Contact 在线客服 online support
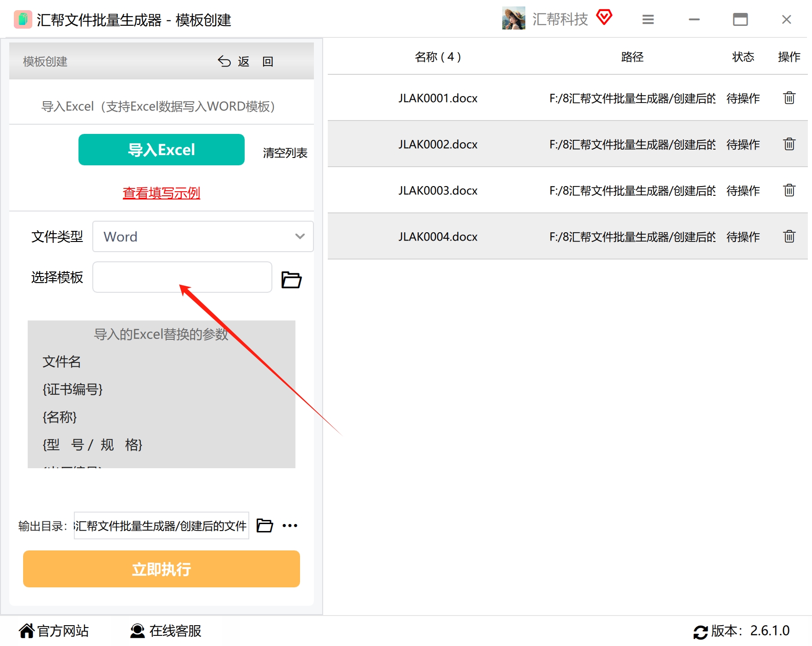The height and width of the screenshot is (646, 812). [166, 631]
